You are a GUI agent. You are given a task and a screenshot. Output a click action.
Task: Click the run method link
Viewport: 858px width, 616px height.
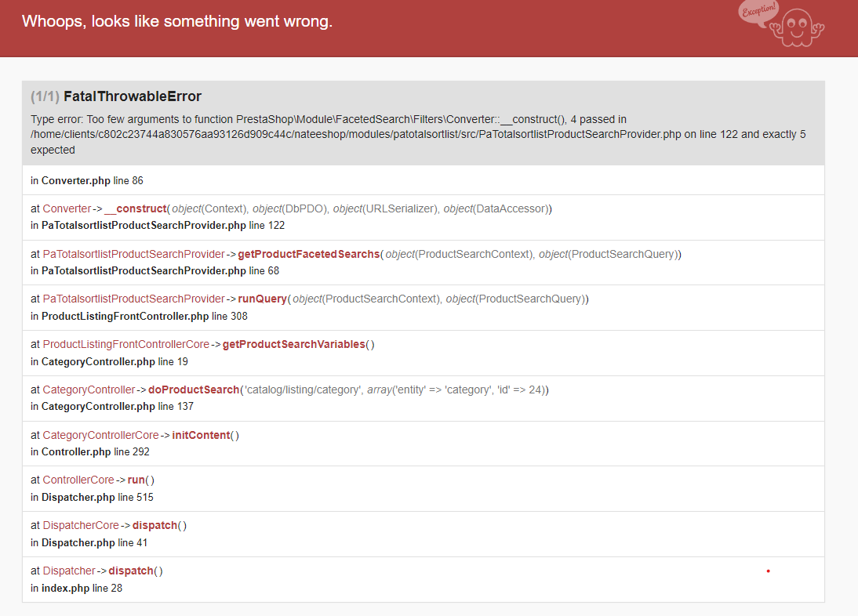[136, 480]
